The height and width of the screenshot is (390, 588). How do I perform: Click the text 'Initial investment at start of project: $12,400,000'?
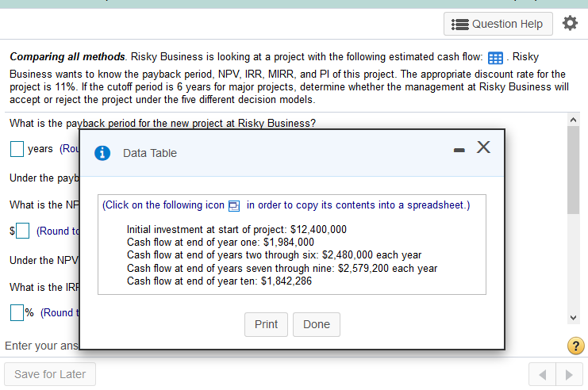coord(236,229)
